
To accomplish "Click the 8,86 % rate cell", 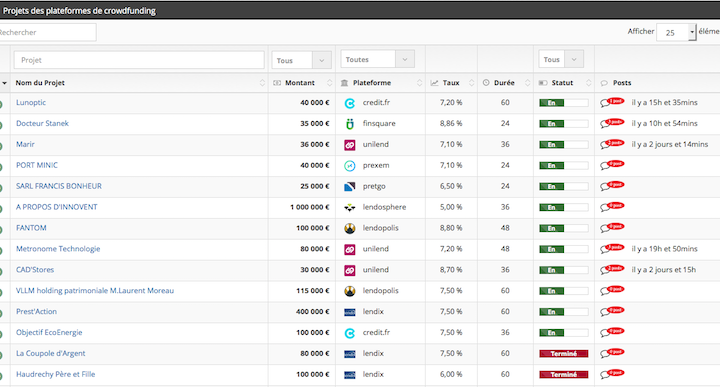I will click(451, 123).
